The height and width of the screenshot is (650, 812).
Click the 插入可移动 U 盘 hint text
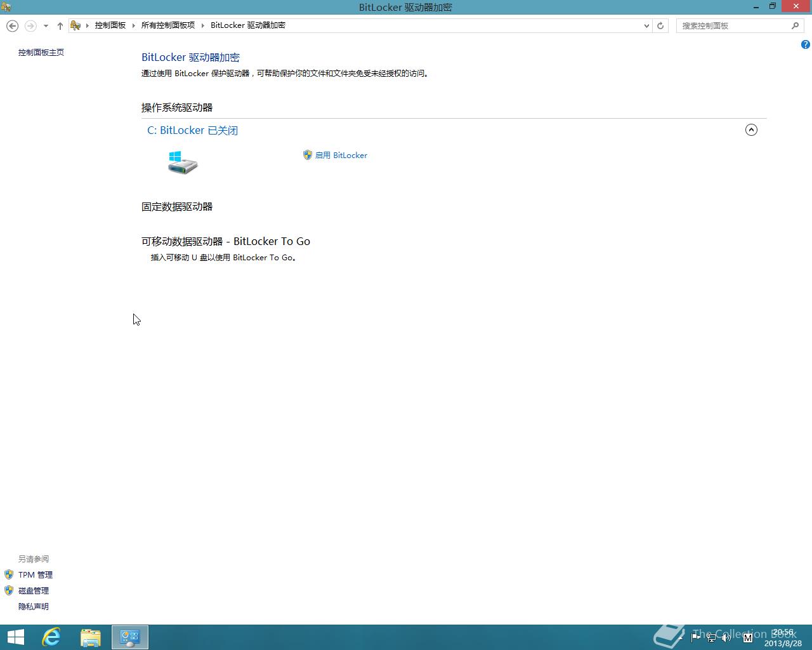223,258
